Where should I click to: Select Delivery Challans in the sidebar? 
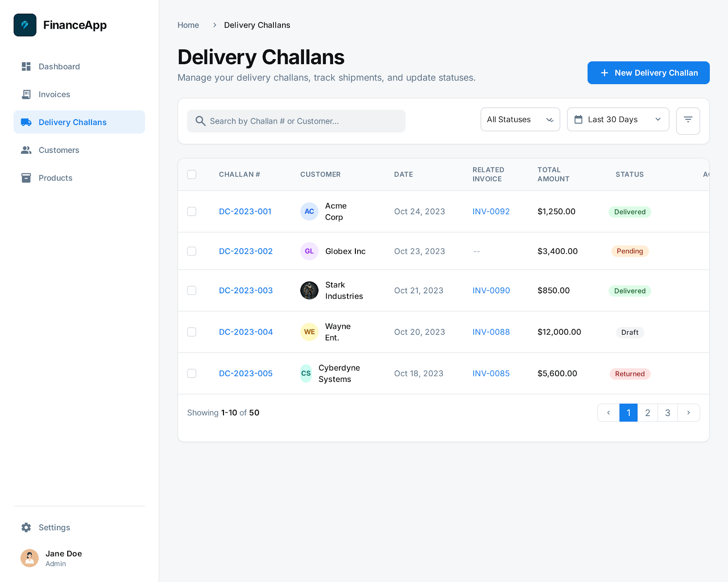coord(72,122)
